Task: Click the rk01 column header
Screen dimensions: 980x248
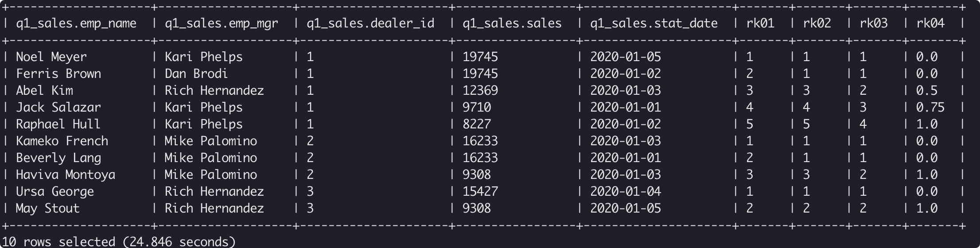Action: tap(760, 23)
